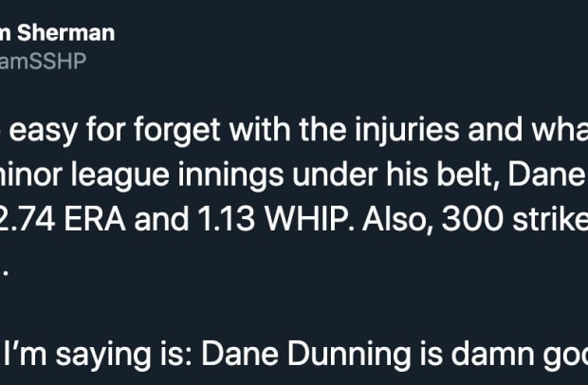Open the empty tweet area below the period
This screenshot has width=588, height=385.
pos(294,307)
